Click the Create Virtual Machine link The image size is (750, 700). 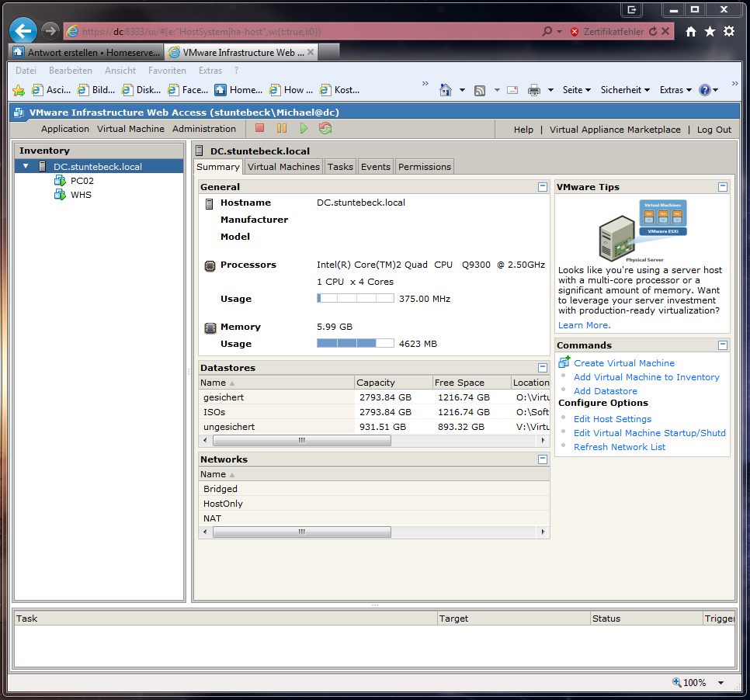coord(623,363)
